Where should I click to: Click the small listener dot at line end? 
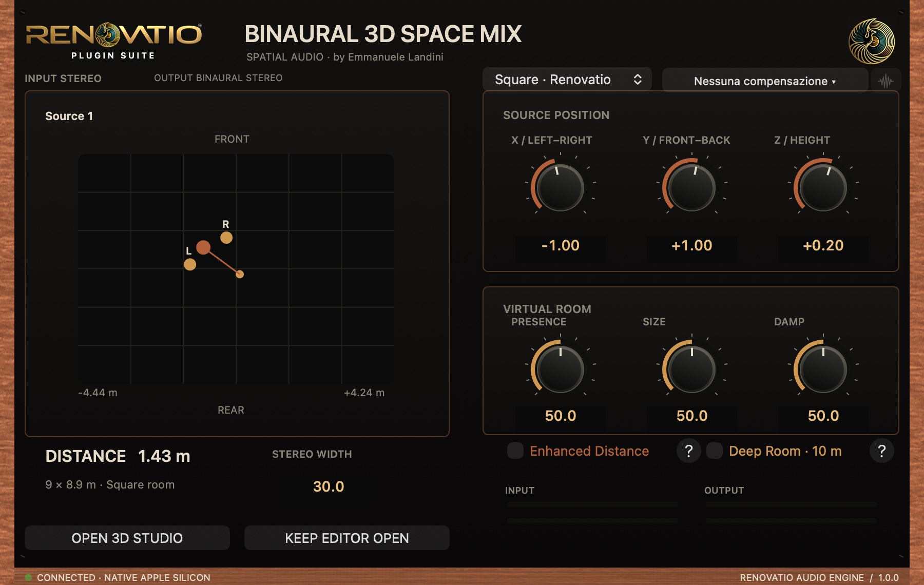click(240, 274)
